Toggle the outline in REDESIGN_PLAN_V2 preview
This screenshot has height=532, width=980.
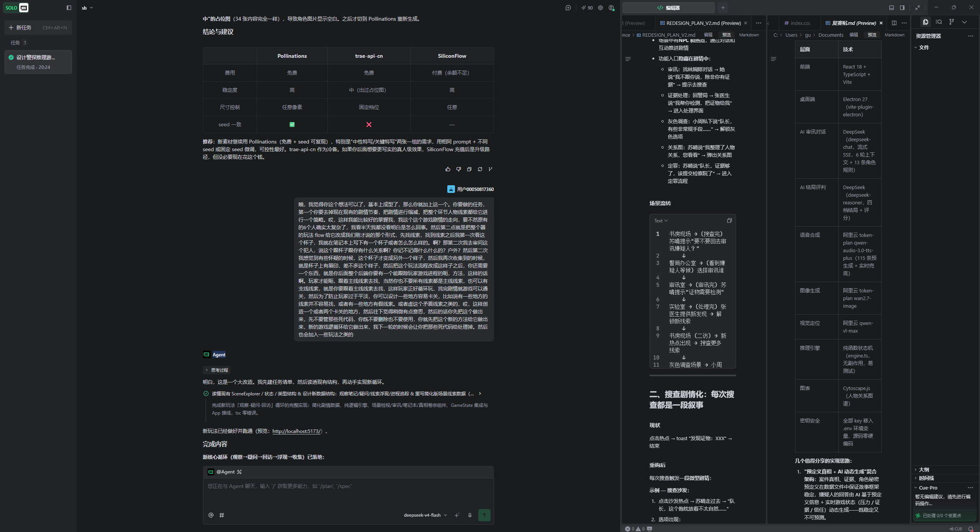[628, 59]
